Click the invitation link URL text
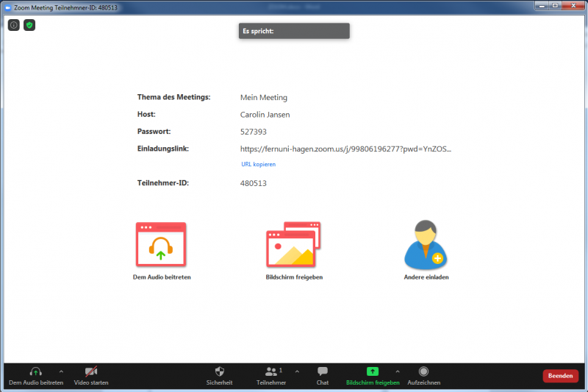 [x=345, y=149]
